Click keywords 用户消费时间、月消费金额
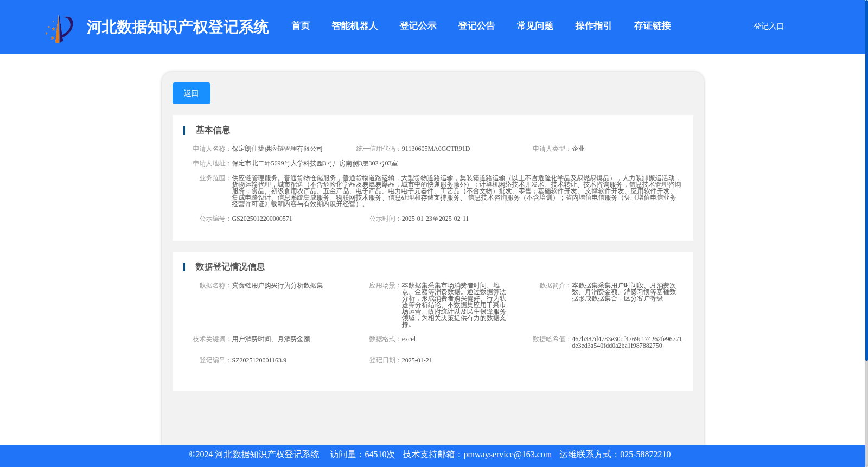868x467 pixels. [271, 339]
